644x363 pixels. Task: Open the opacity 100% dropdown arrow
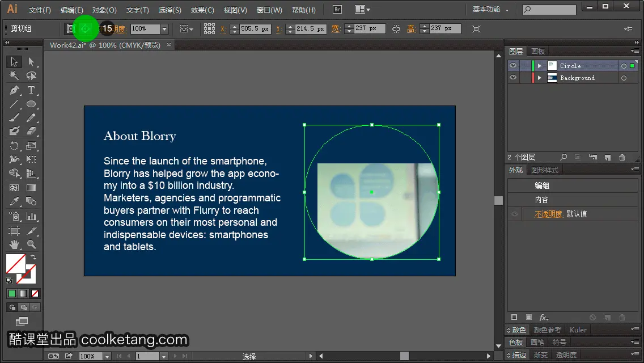tap(164, 29)
